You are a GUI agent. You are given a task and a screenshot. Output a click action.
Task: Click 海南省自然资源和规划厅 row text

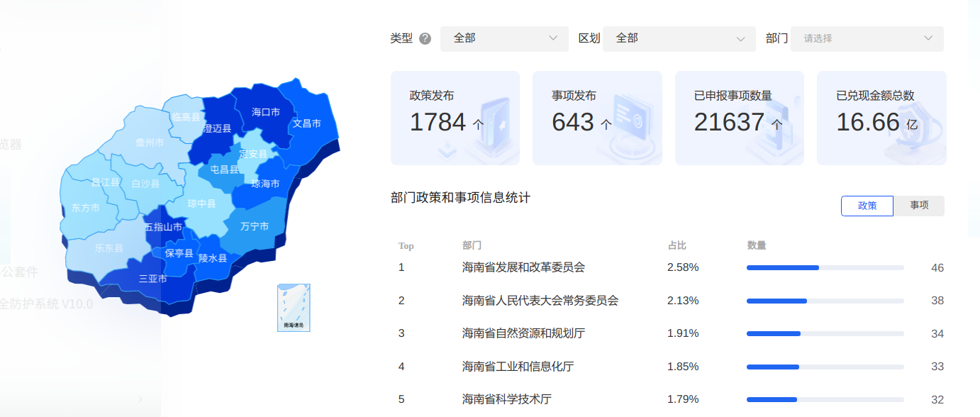(x=523, y=333)
